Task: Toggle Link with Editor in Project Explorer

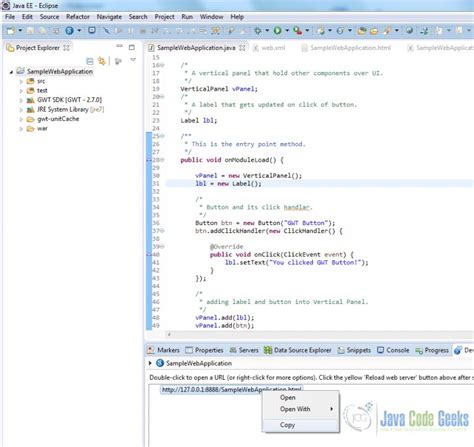Action: (x=101, y=61)
